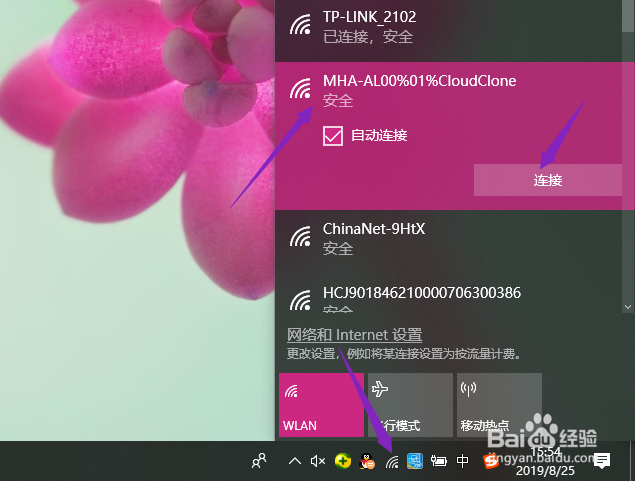Click the muted volume icon in the tray
Viewport: 635px width, 481px height.
coord(318,461)
